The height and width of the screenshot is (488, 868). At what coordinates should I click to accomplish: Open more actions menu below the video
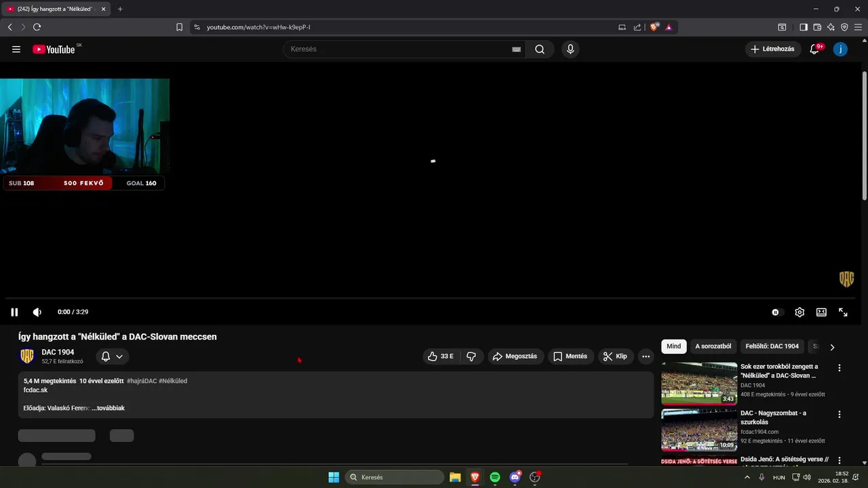pyautogui.click(x=646, y=357)
